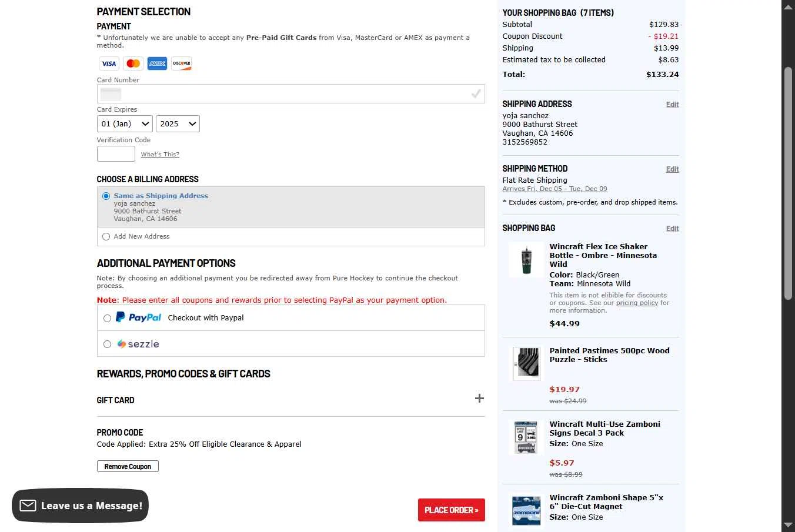Focus the Card Number input field

point(290,93)
